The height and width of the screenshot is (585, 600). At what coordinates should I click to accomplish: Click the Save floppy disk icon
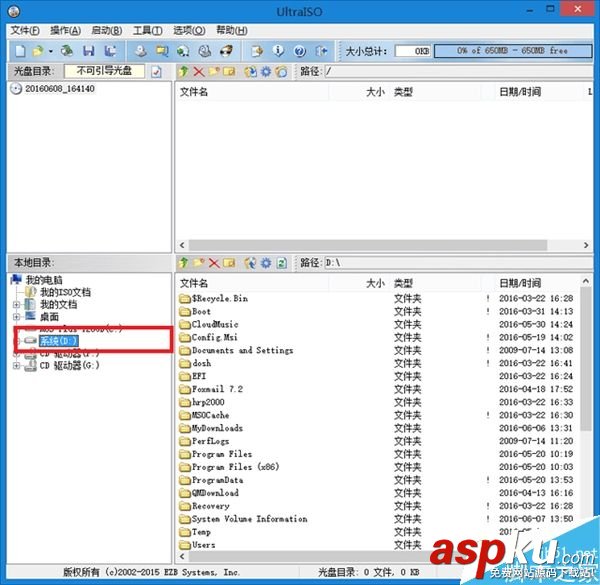(88, 51)
